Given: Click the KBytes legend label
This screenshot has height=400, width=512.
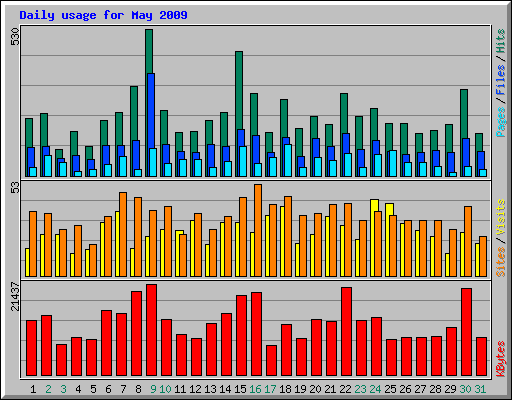Looking at the screenshot, I should pyautogui.click(x=500, y=359).
